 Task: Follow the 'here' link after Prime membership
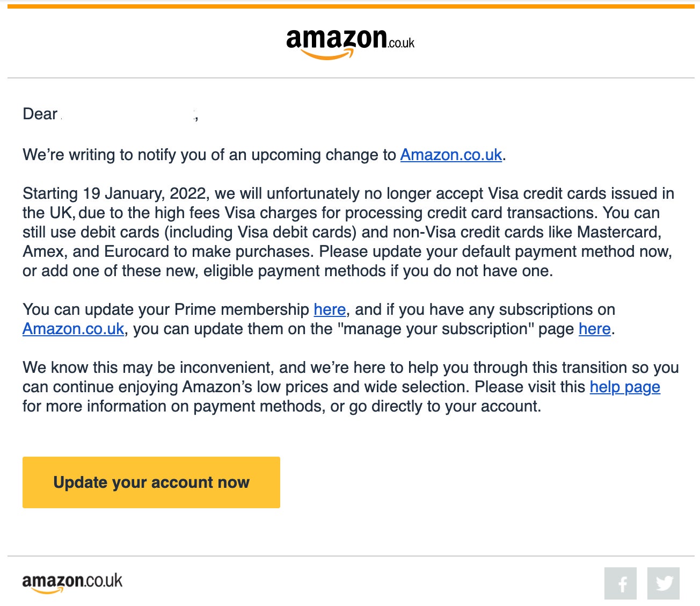coord(330,309)
